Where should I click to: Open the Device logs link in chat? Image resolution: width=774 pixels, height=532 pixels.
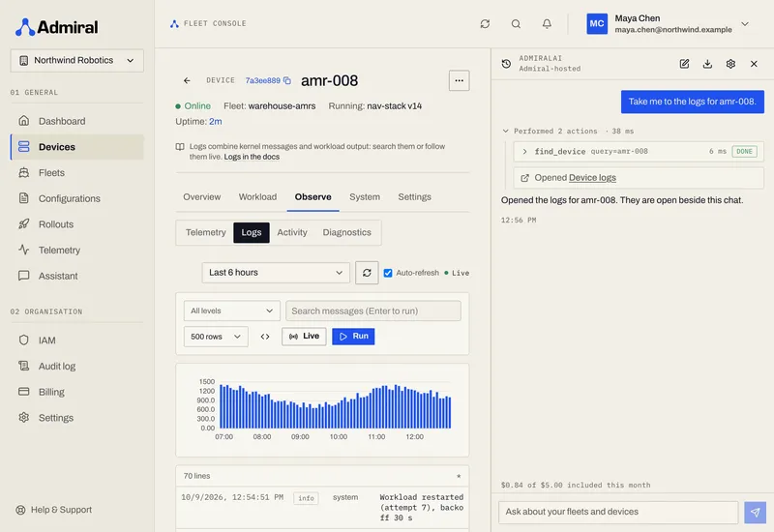point(592,178)
